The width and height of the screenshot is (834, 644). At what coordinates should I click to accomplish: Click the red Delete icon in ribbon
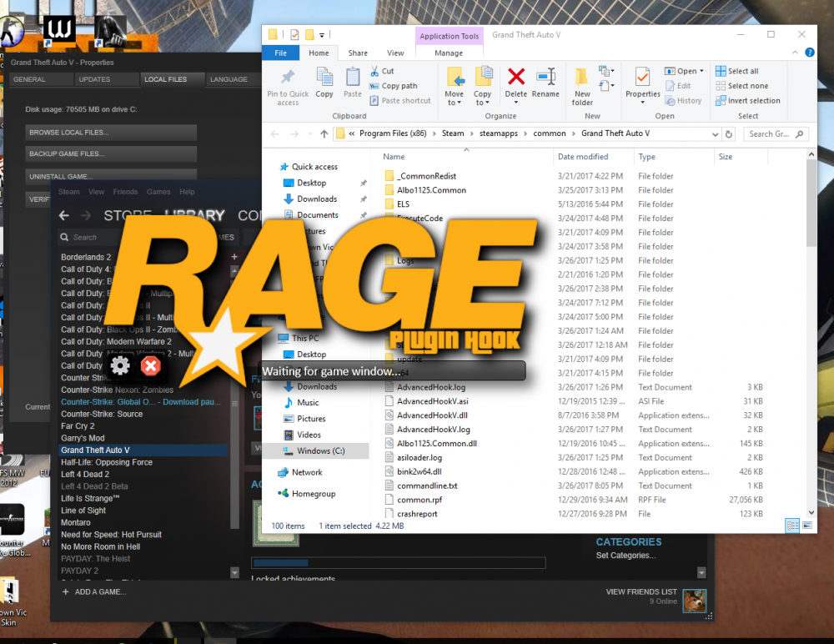pos(516,78)
